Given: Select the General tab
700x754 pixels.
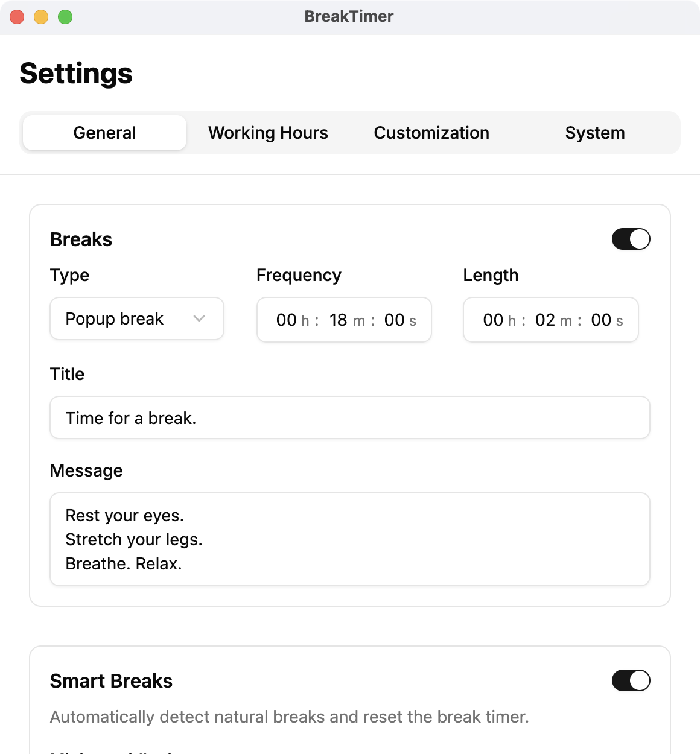Looking at the screenshot, I should click(104, 133).
